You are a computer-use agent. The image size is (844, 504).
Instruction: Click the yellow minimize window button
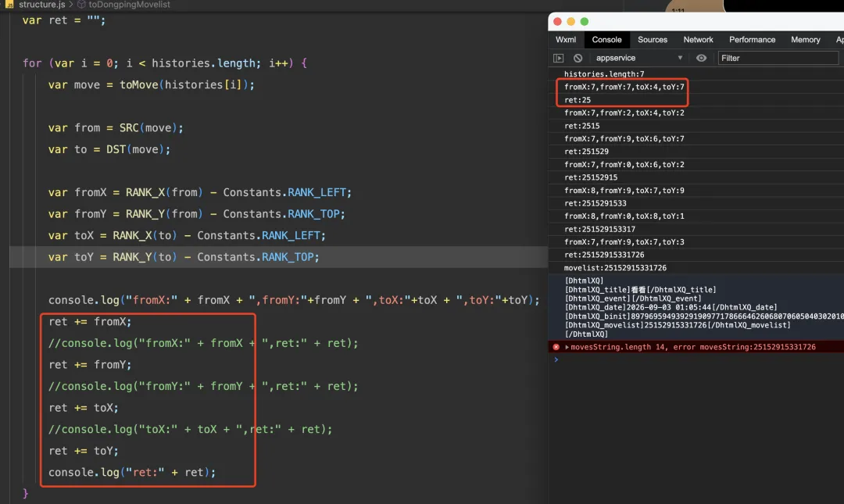click(571, 22)
